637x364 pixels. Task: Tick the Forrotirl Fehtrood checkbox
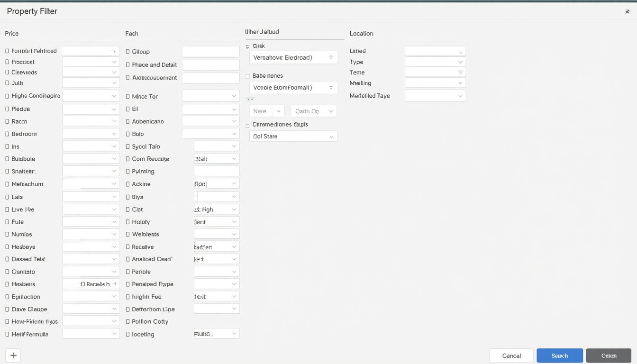(x=7, y=51)
